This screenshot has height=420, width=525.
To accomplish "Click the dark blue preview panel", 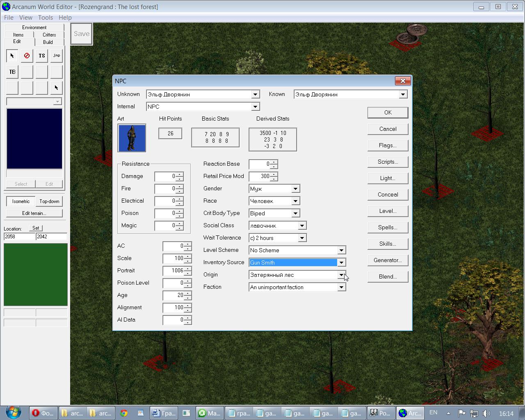I will click(34, 139).
